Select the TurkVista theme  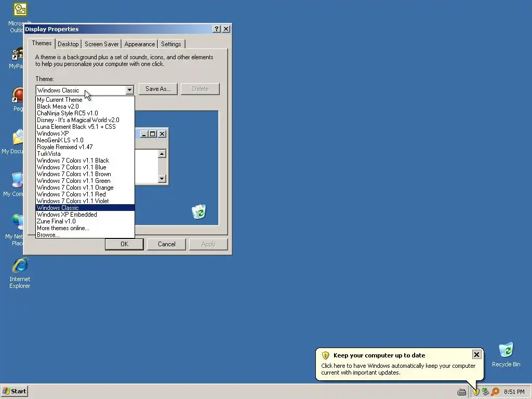click(85, 154)
